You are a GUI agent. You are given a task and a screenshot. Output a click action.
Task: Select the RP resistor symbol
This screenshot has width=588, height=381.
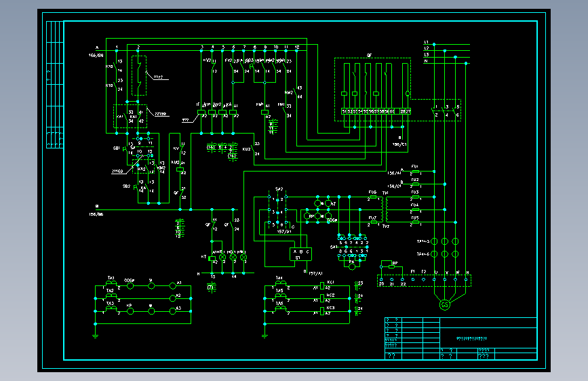click(x=391, y=266)
